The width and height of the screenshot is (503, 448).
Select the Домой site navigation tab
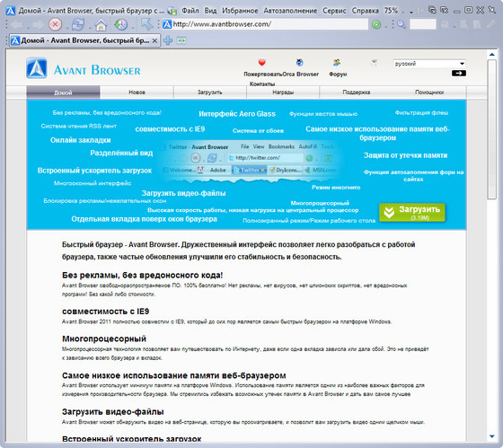[63, 92]
